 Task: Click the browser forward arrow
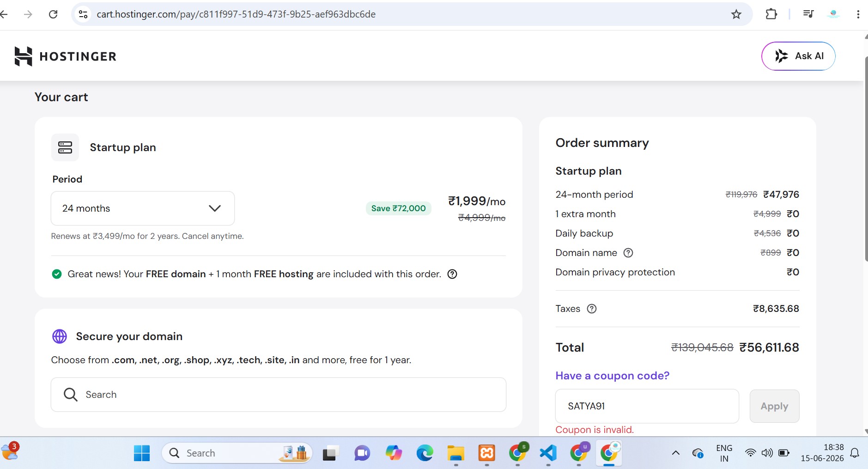[28, 14]
